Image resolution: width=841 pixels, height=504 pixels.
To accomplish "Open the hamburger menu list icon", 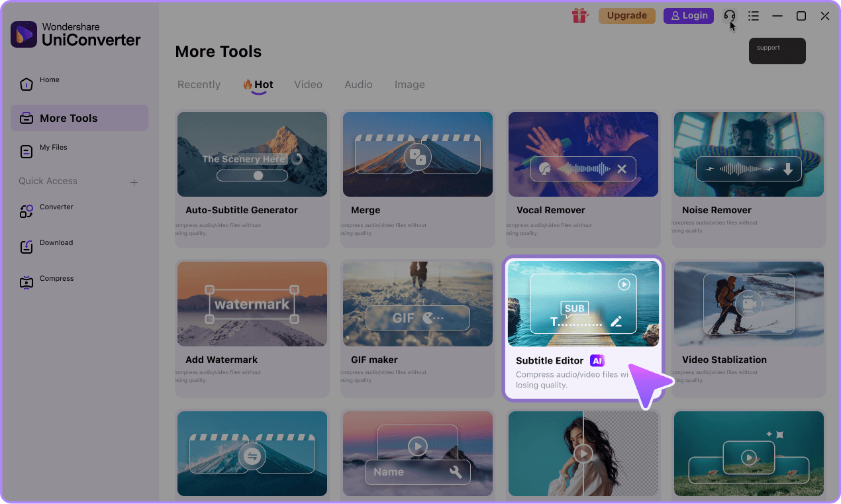I will tap(754, 16).
